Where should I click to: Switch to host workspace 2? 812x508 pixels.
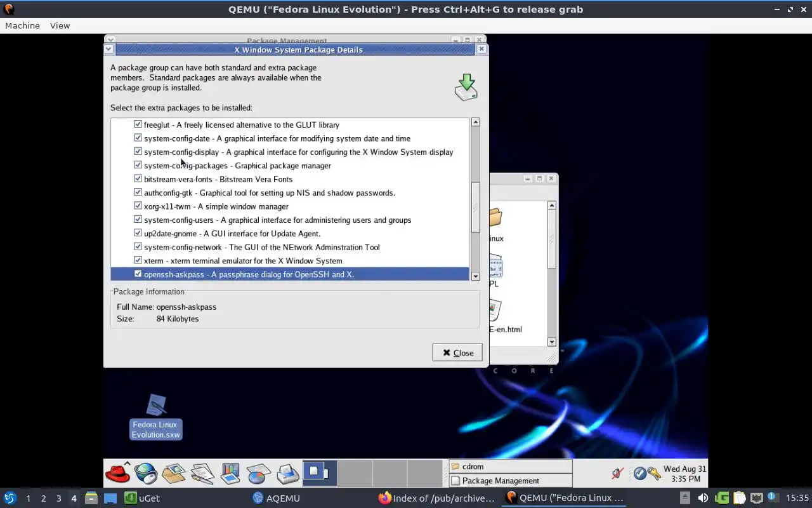pyautogui.click(x=43, y=498)
